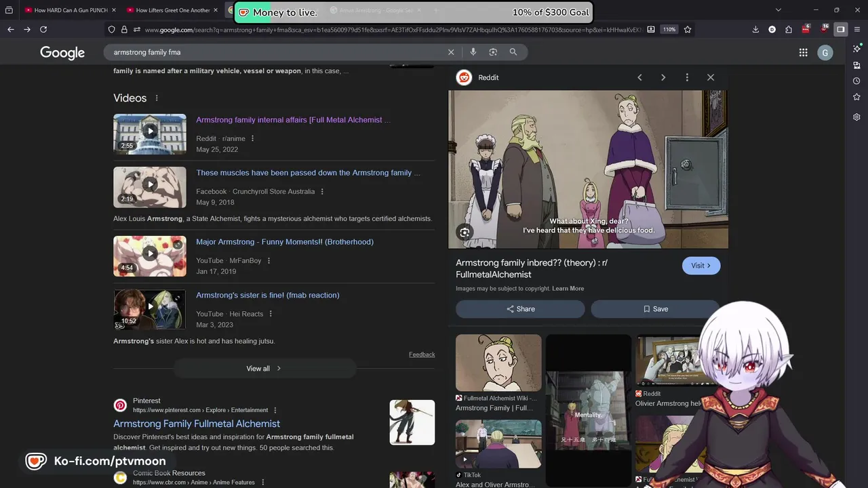Click the lens search icon on the preview image
868x488 pixels.
pyautogui.click(x=465, y=232)
